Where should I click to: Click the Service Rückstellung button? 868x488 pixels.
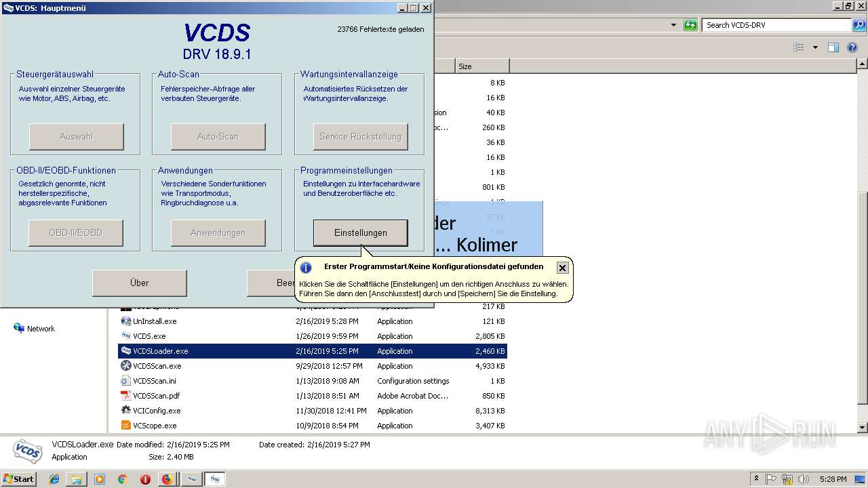click(360, 136)
